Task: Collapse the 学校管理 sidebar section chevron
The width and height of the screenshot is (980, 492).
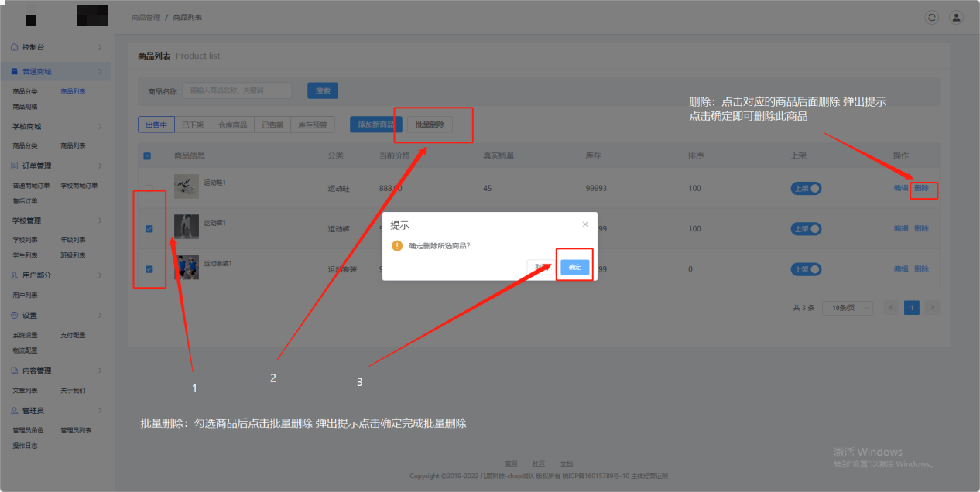Action: point(100,220)
